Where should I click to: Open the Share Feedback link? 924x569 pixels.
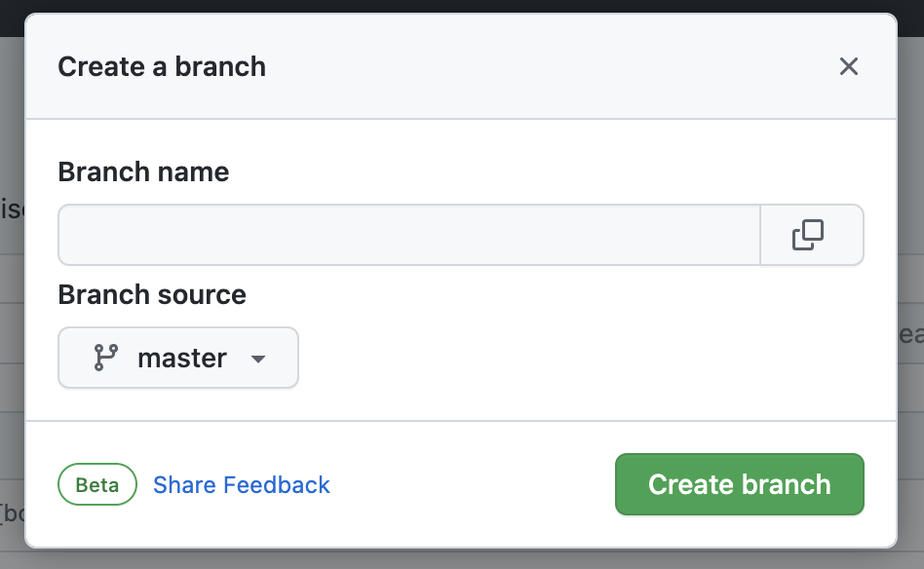pyautogui.click(x=241, y=484)
